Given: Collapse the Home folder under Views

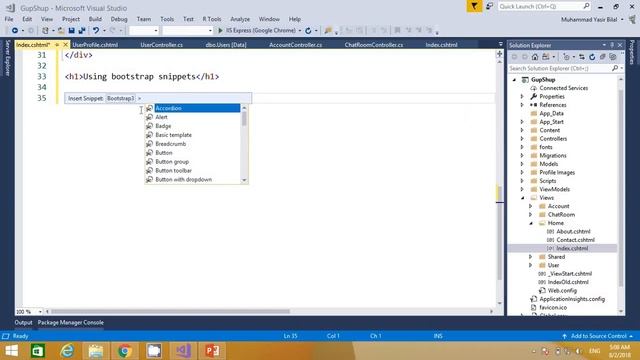Looking at the screenshot, I should (531, 223).
